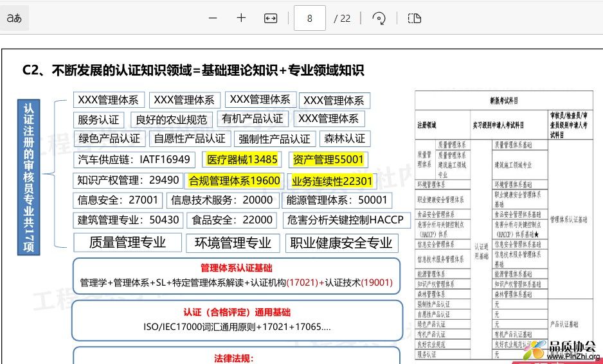Screen dimensions: 603x364
Task: Click the 环境管理专业 box
Action: tap(233, 243)
